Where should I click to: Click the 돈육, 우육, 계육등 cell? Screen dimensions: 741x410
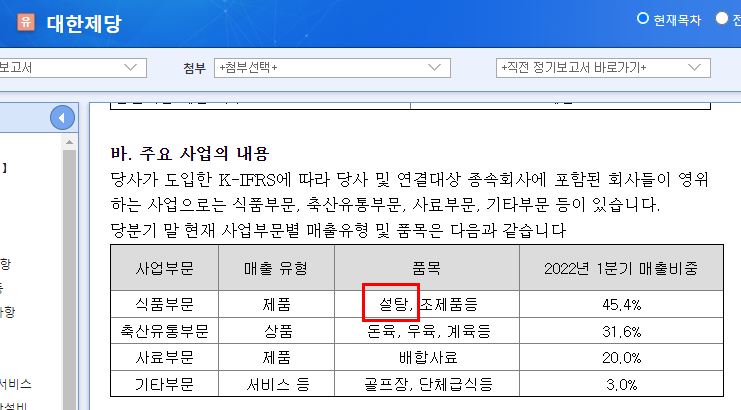pos(427,331)
